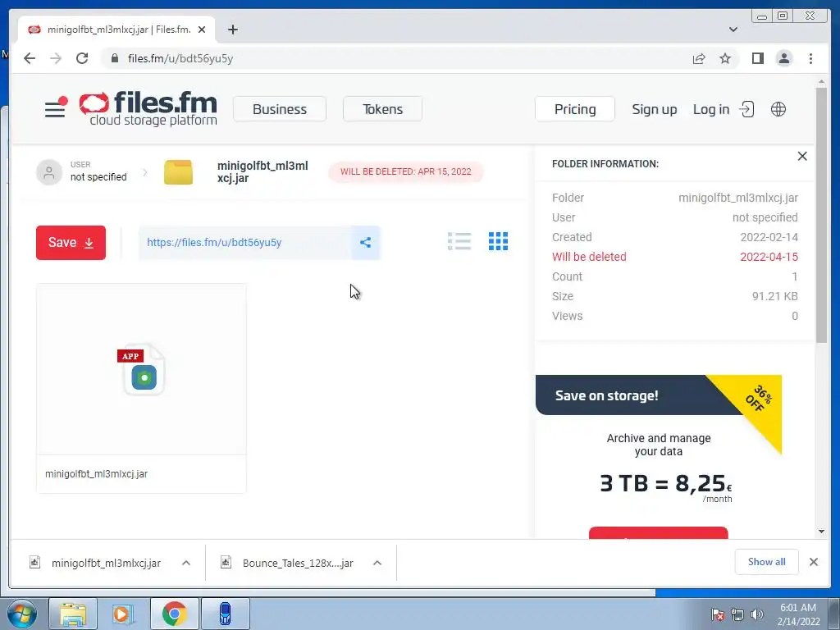Click the page vertical scrollbar
Viewport: 840px width, 630px height.
pyautogui.click(x=821, y=216)
